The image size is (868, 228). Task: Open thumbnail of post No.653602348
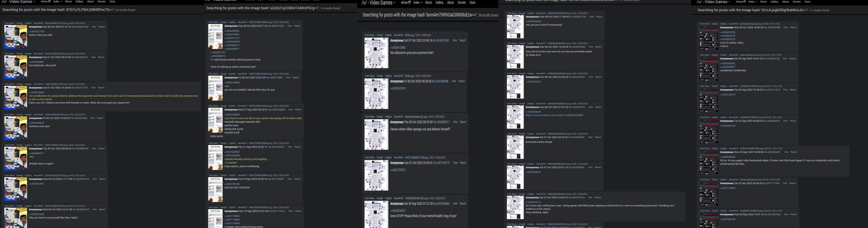(x=709, y=38)
